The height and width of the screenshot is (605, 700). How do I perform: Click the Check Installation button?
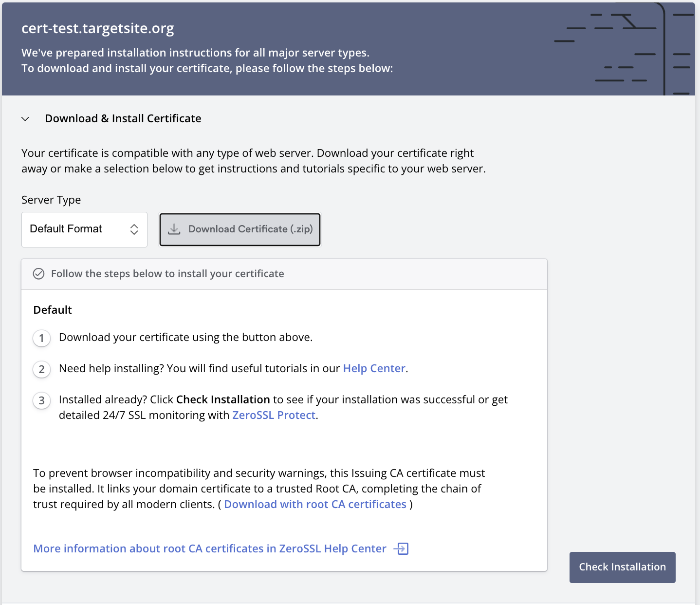click(x=622, y=567)
